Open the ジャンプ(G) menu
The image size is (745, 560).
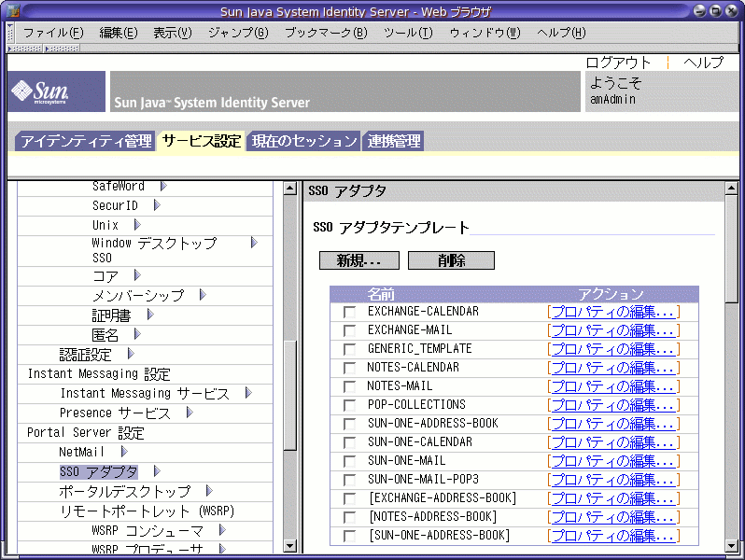click(238, 33)
